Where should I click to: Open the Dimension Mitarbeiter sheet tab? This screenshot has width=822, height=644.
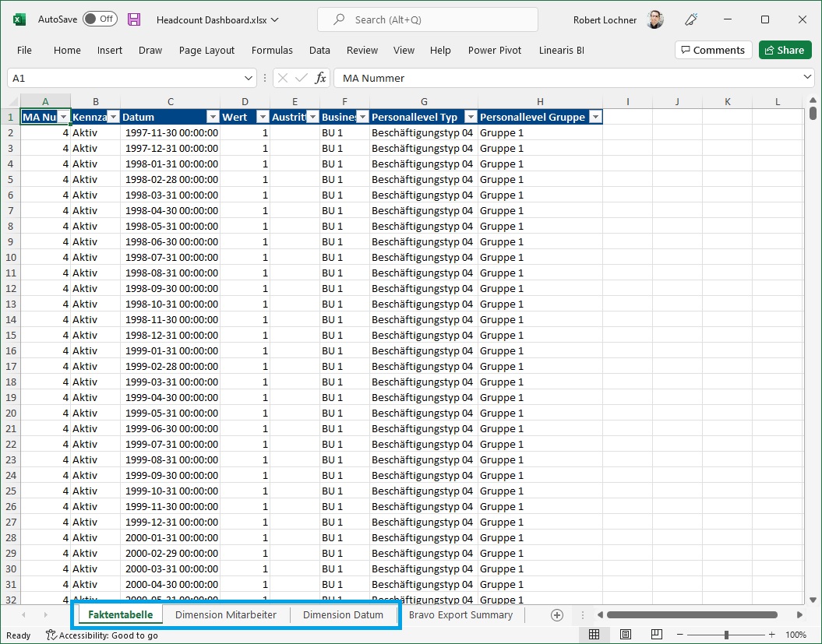pos(226,614)
